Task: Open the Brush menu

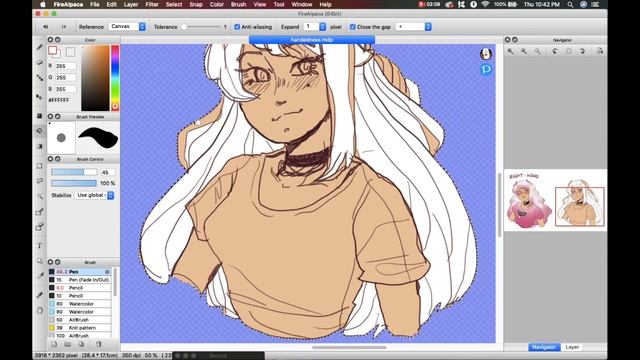Action: pyautogui.click(x=238, y=4)
